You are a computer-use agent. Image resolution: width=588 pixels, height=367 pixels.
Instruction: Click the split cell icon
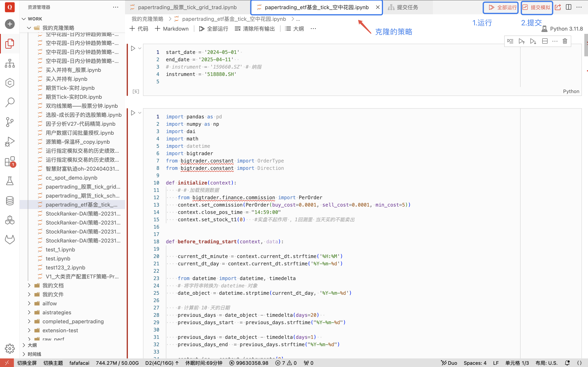[x=545, y=41]
